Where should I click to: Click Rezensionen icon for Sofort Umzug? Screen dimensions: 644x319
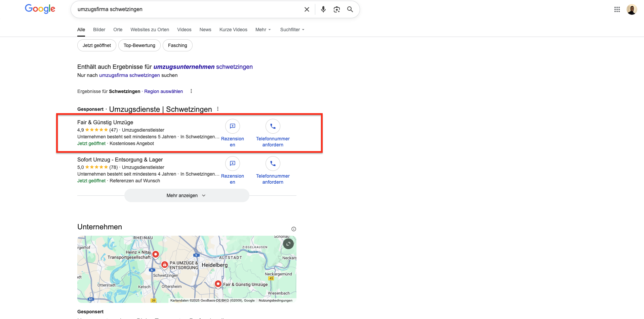[x=233, y=164]
